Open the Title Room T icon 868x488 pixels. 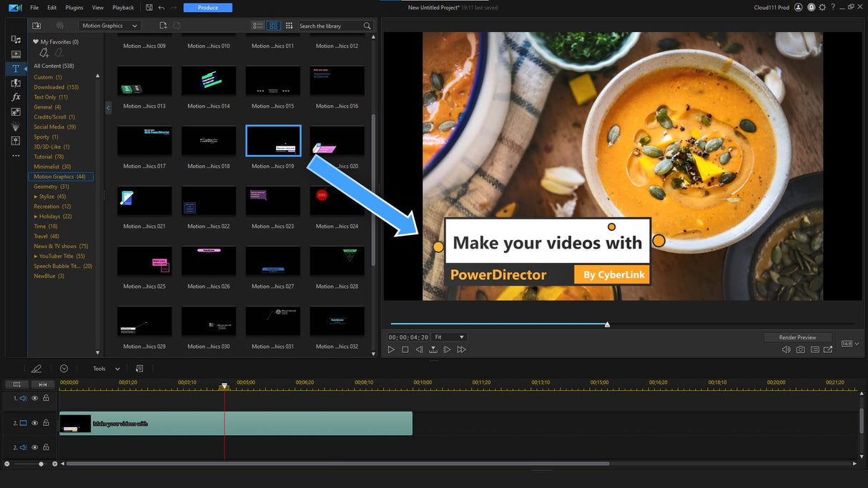[16, 69]
